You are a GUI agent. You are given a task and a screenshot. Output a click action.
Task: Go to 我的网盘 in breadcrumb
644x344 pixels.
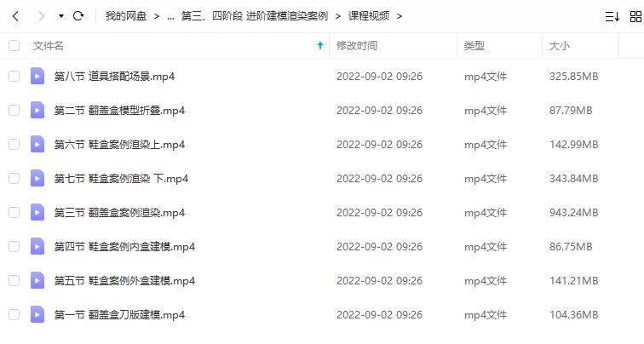[x=126, y=16]
